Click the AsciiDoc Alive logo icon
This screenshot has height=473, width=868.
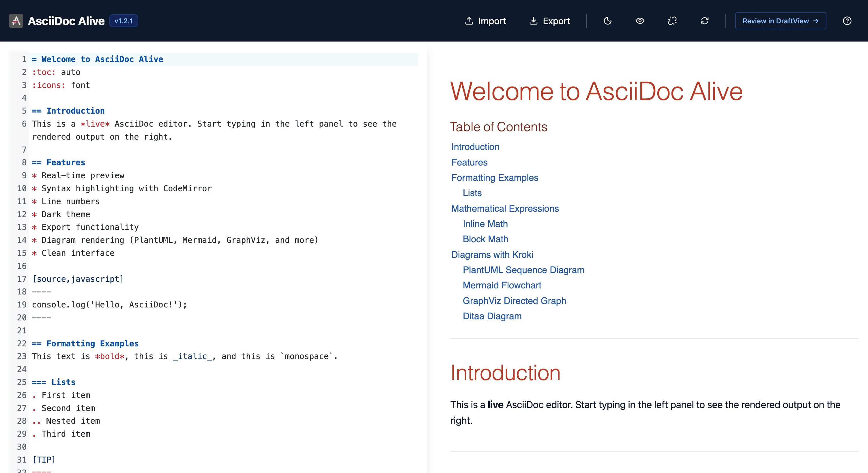[16, 21]
